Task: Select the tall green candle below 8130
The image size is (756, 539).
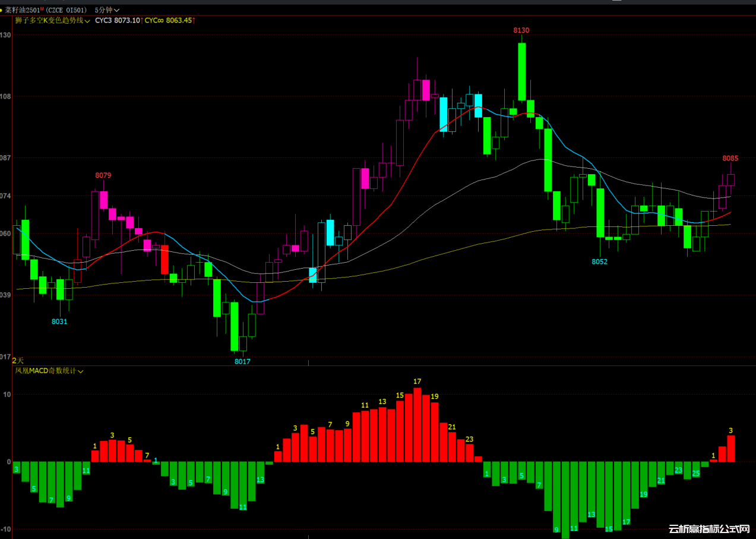Action: (521, 71)
